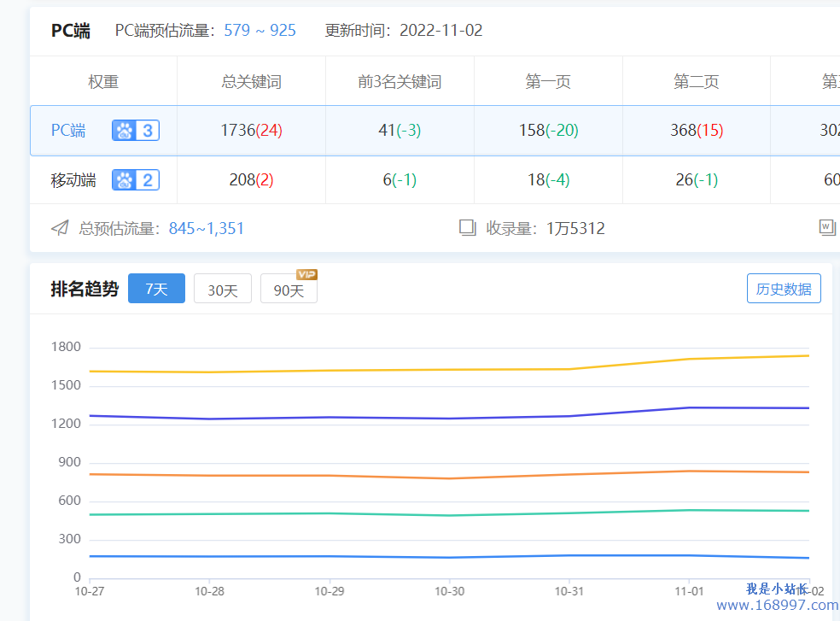The image size is (840, 621).
Task: Switch ranking trend to 30天
Action: coord(222,289)
